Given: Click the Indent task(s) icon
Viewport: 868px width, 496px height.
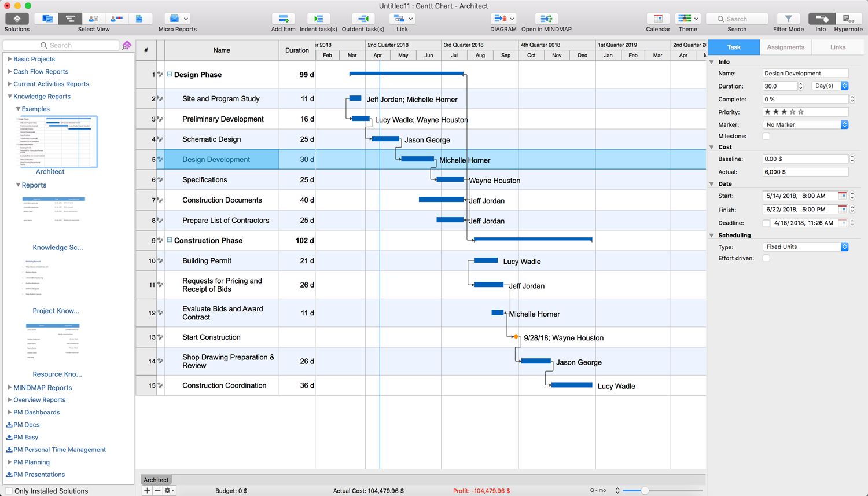Looking at the screenshot, I should [318, 19].
